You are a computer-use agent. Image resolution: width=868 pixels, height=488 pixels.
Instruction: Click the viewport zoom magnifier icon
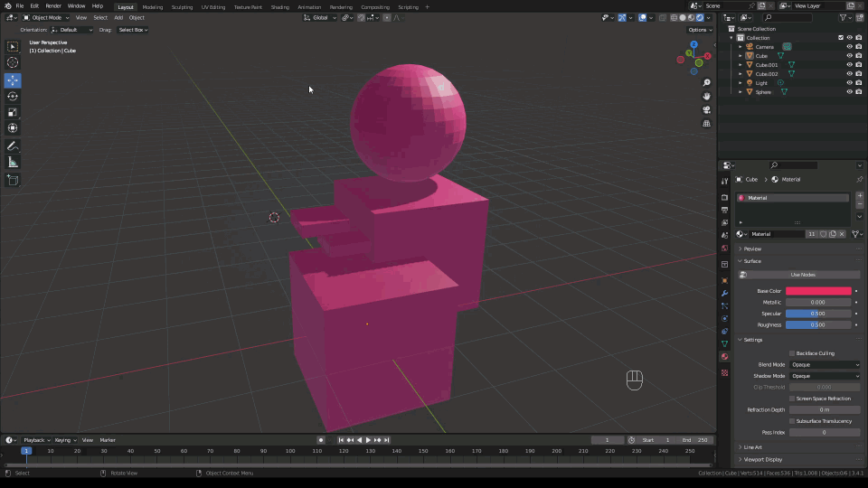click(706, 83)
